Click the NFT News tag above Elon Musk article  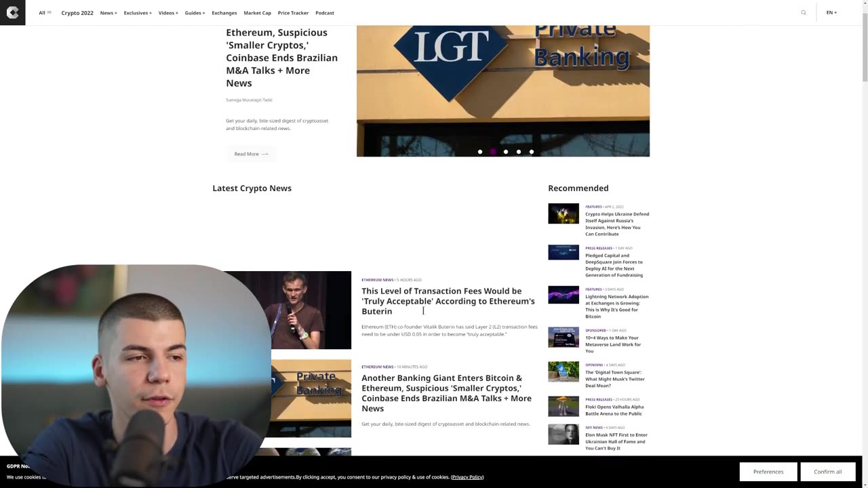coord(594,428)
